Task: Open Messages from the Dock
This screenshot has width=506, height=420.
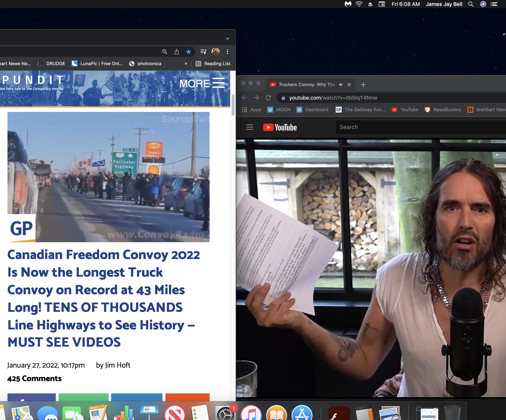Action: pyautogui.click(x=48, y=413)
